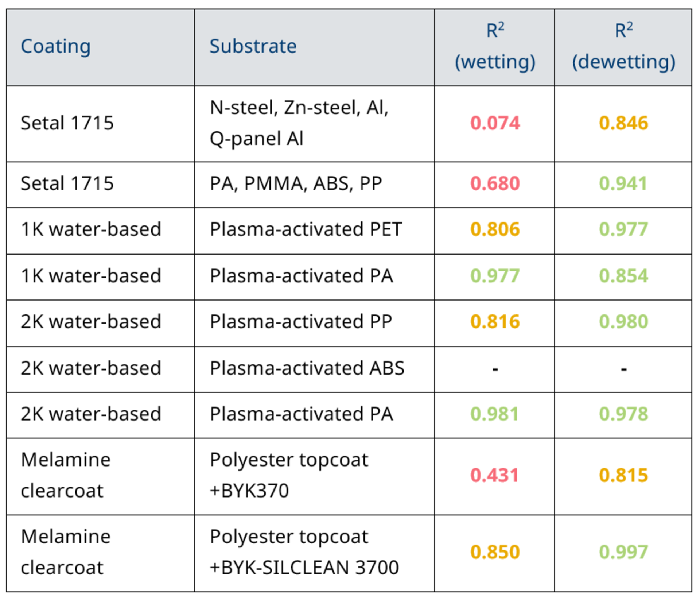Select the 'Polyester topcoat +BYK-SILCLEAN 3700' cell
The image size is (700, 600).
click(304, 552)
